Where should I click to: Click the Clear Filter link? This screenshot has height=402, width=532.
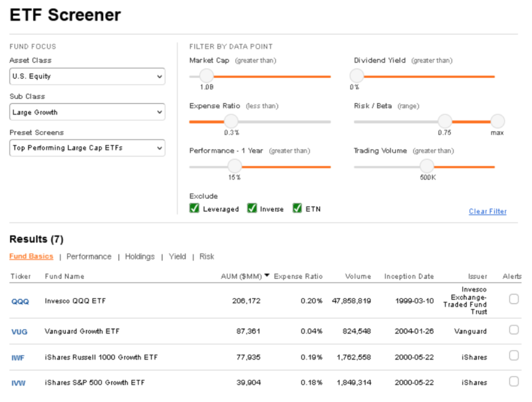tap(487, 212)
